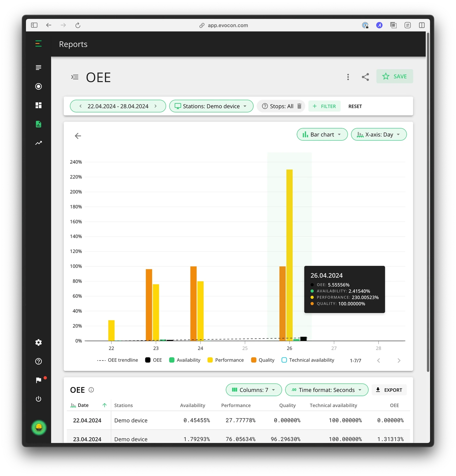This screenshot has height=476, width=456.
Task: Click the EXPORT button
Action: click(x=389, y=390)
